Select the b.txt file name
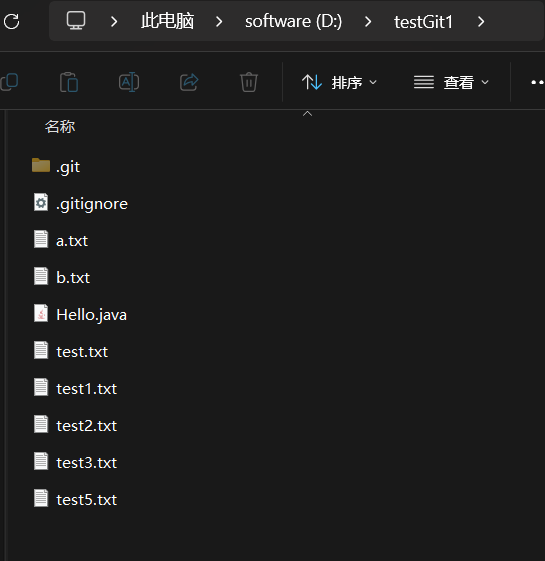This screenshot has width=545, height=561. pos(73,278)
